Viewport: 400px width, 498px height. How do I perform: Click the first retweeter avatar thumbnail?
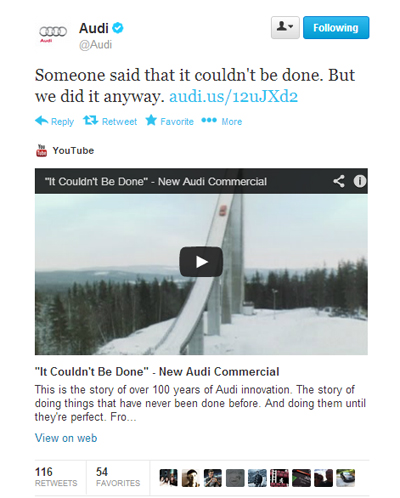168,478
